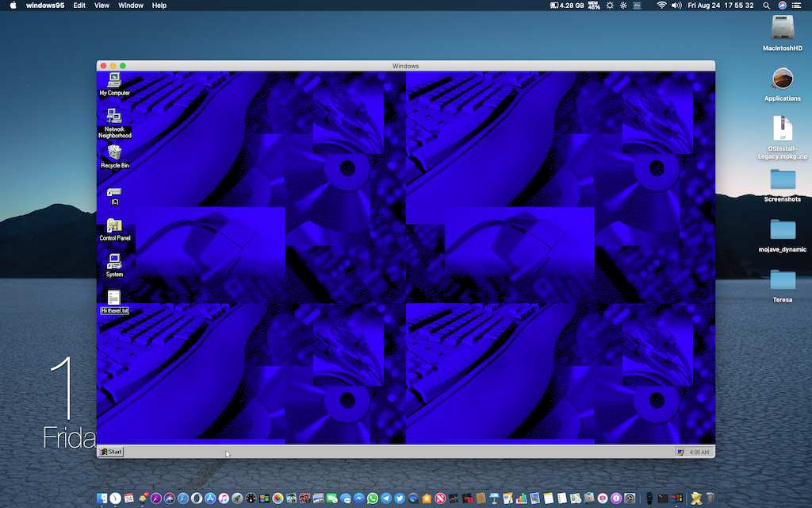
Task: Open Finder from the Dock
Action: (101, 498)
